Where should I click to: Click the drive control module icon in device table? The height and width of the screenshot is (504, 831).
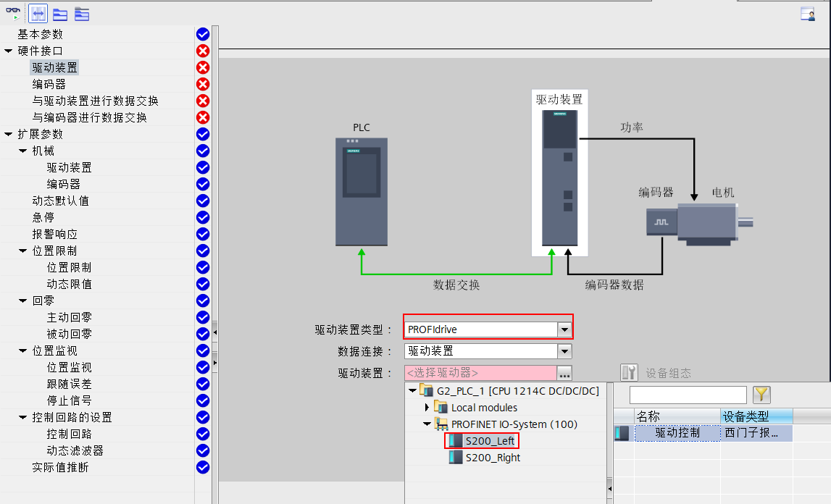[x=621, y=432]
